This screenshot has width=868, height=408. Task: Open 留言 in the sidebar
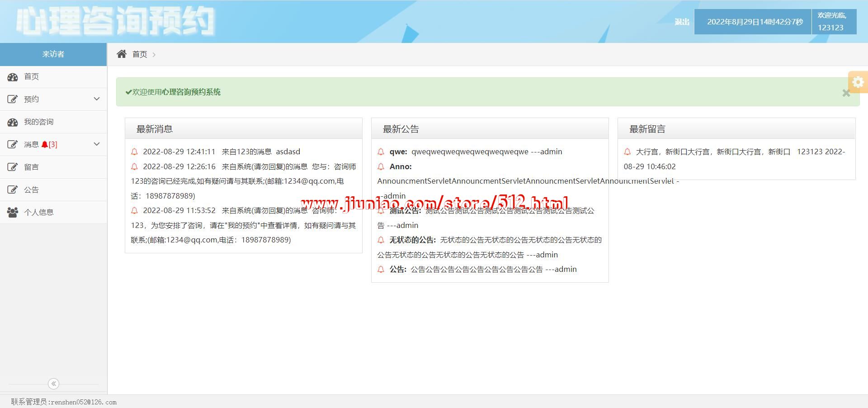click(x=53, y=167)
